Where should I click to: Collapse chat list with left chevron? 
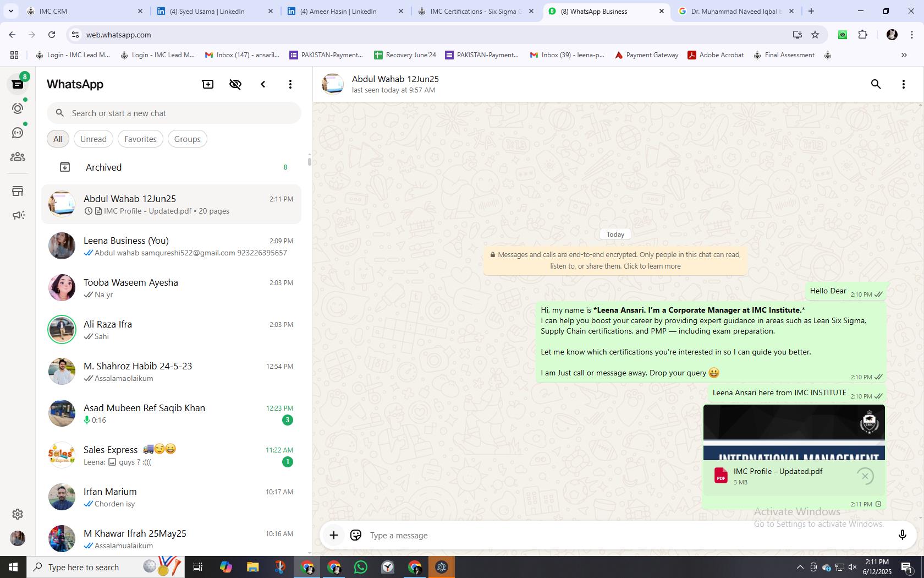click(263, 84)
